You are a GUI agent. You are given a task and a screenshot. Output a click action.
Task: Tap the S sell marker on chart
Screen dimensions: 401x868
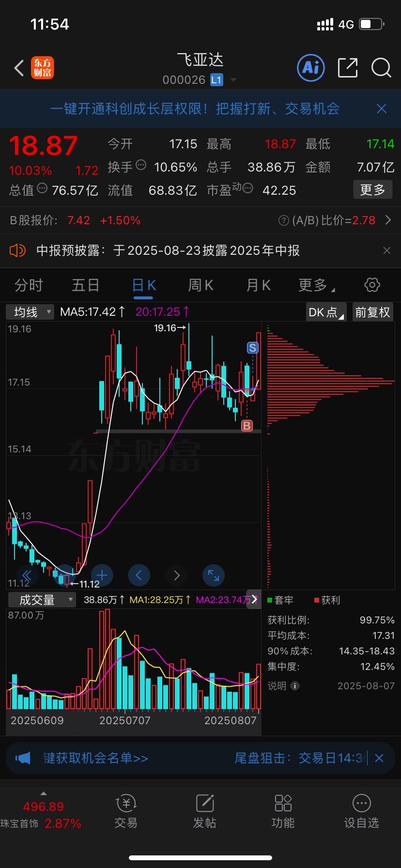point(252,348)
